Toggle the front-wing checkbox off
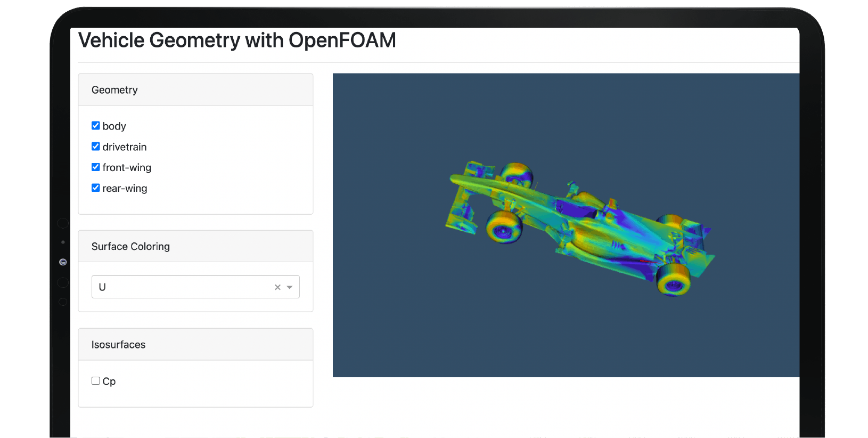Viewport: 868px width, 438px height. pyautogui.click(x=96, y=167)
